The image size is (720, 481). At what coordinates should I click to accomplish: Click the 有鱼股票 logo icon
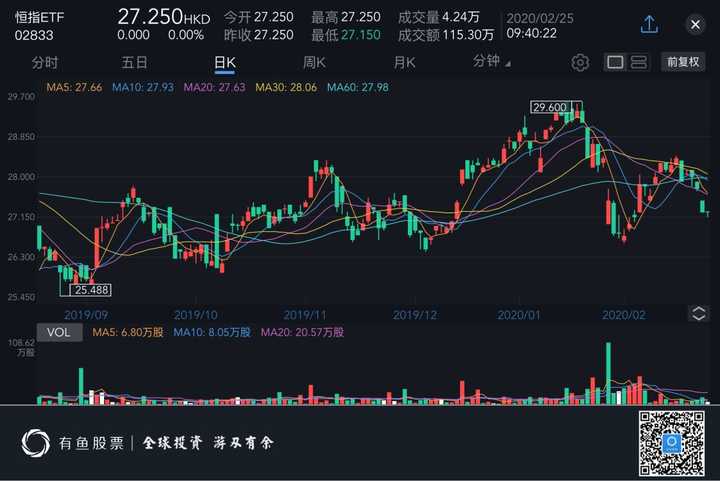[35, 443]
